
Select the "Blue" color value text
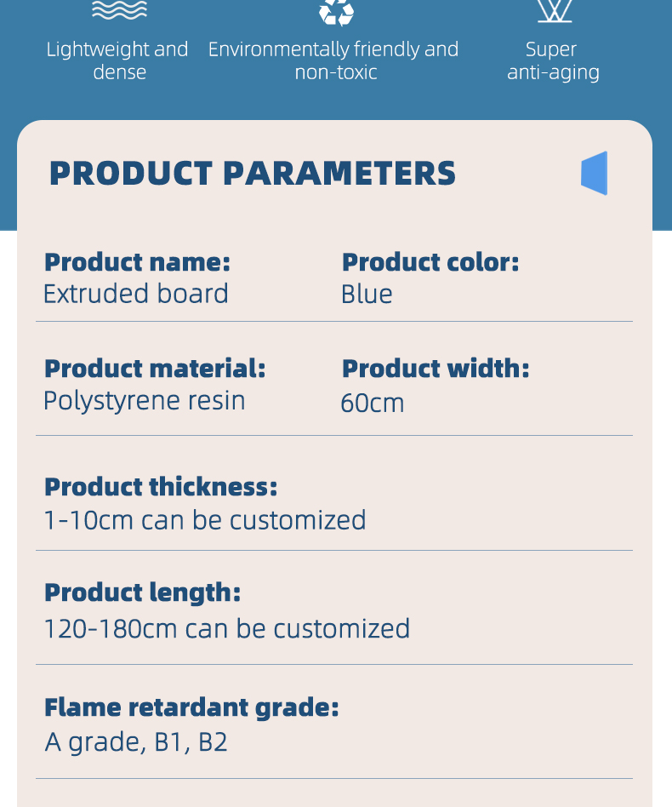point(367,295)
